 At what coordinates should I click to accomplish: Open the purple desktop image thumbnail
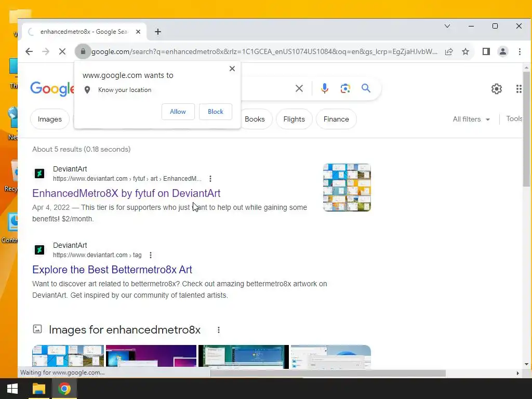point(151,356)
